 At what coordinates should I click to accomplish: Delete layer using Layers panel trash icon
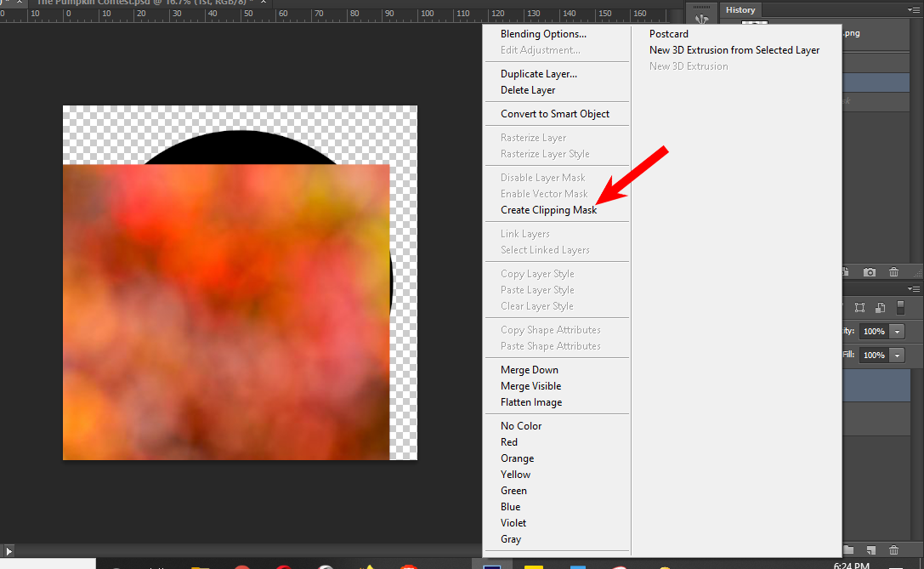(x=894, y=550)
